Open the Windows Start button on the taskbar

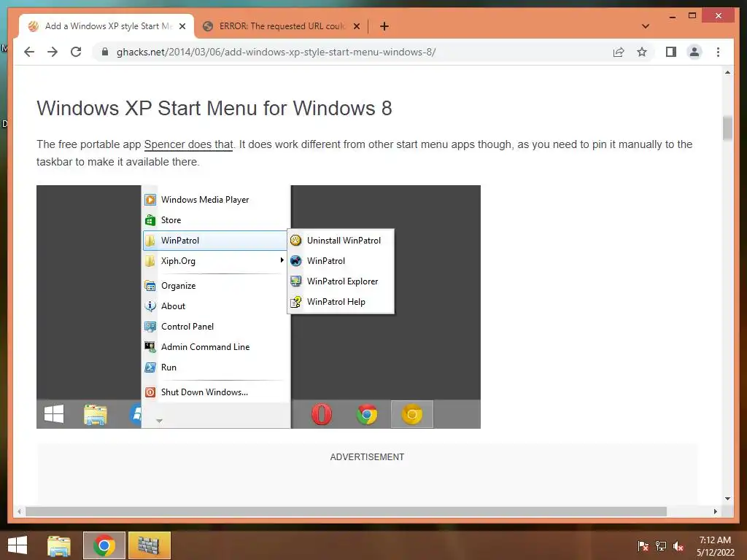click(x=18, y=545)
